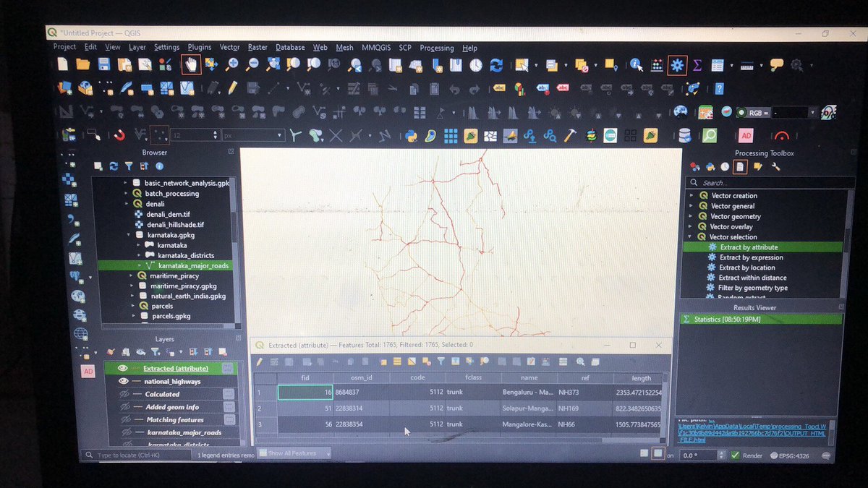Open a project with the folder icon

82,64
